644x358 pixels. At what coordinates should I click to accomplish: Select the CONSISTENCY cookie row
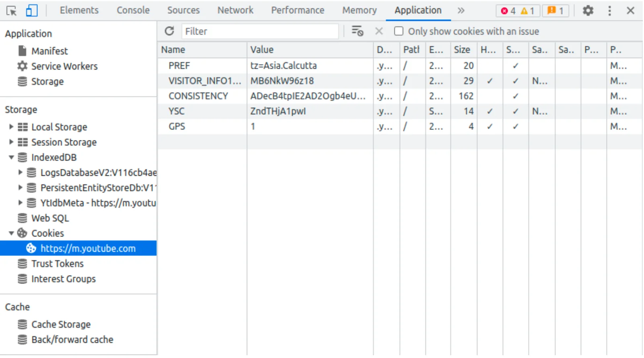click(x=400, y=97)
